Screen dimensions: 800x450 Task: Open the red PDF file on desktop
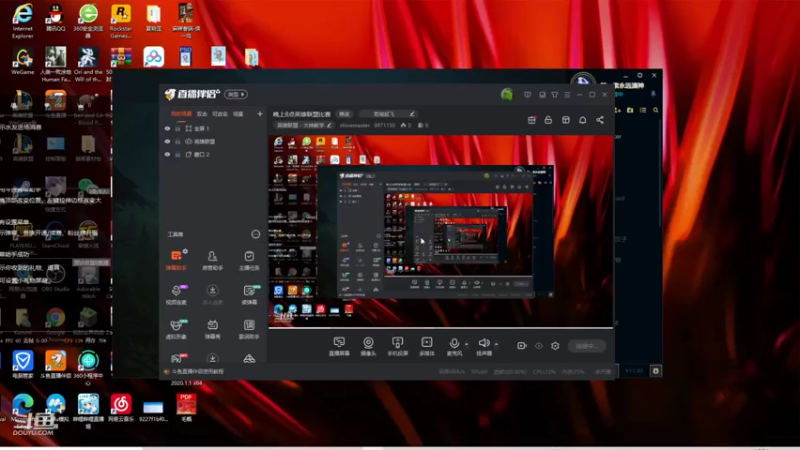pos(186,407)
